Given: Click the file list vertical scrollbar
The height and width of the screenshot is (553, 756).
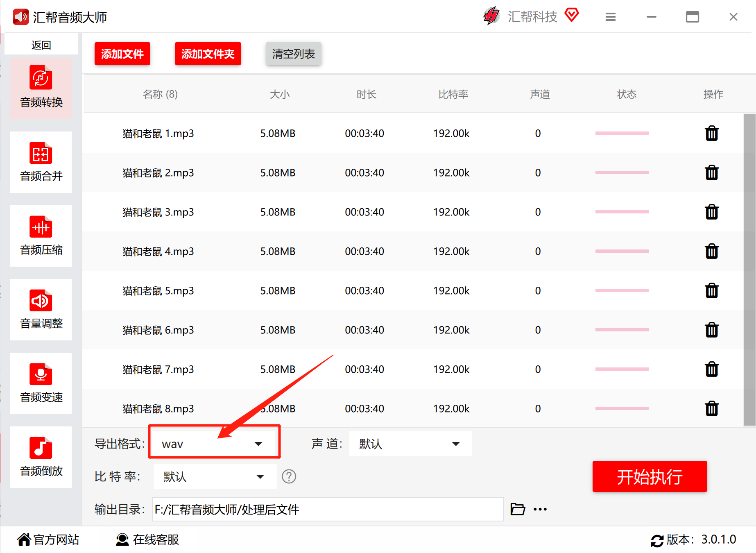Looking at the screenshot, I should coord(749,270).
